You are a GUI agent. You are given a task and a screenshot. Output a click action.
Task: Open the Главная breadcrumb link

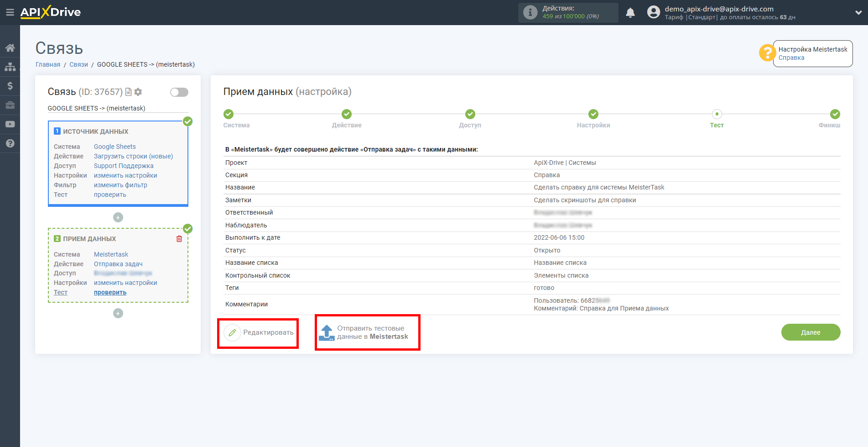[x=48, y=64]
